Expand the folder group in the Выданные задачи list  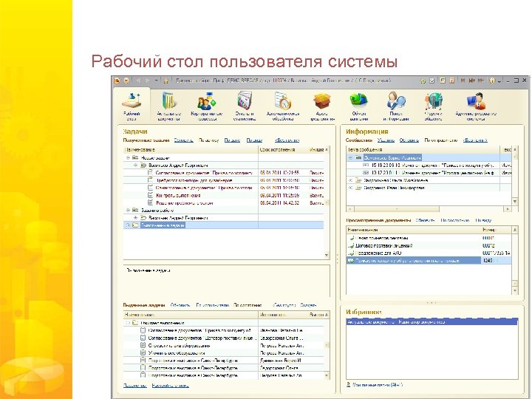129,323
